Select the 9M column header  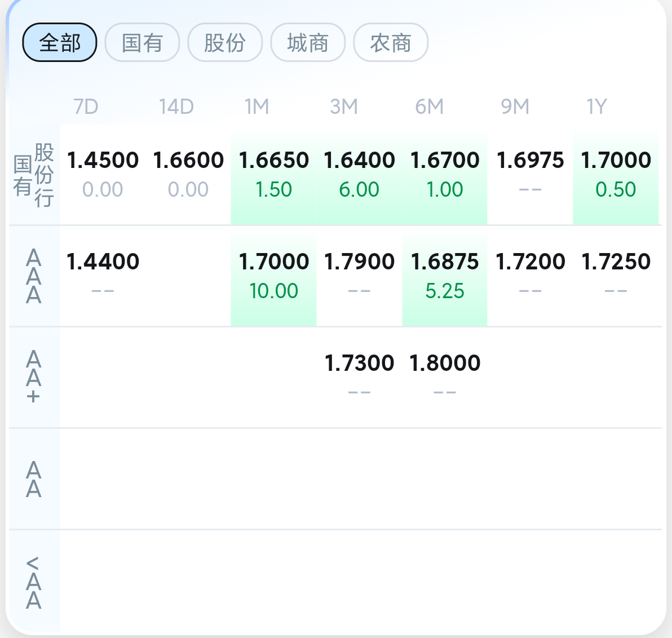515,107
